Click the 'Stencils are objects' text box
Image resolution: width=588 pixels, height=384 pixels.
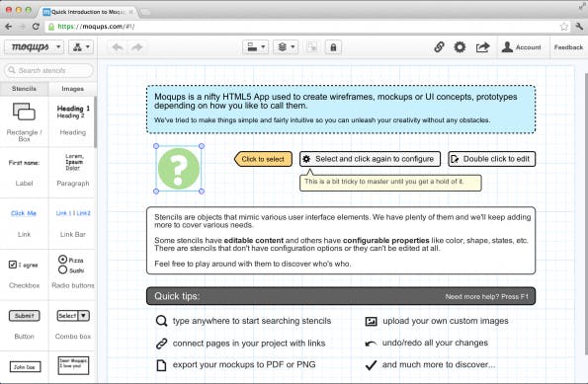coord(341,241)
